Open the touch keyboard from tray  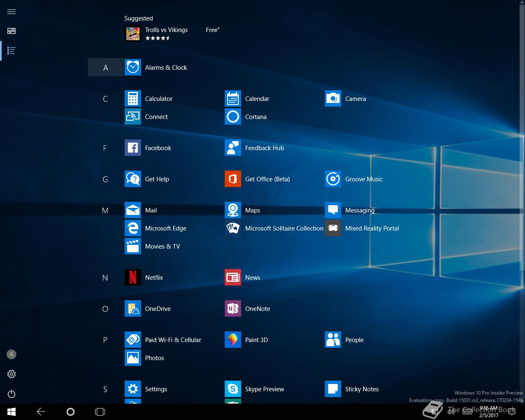pyautogui.click(x=467, y=412)
